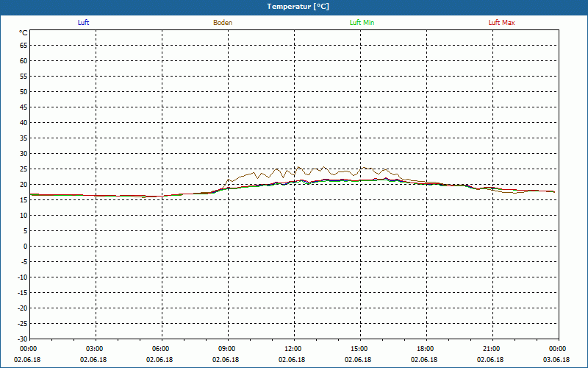Click the red Luft Max legend label
This screenshot has width=588, height=368.
501,23
